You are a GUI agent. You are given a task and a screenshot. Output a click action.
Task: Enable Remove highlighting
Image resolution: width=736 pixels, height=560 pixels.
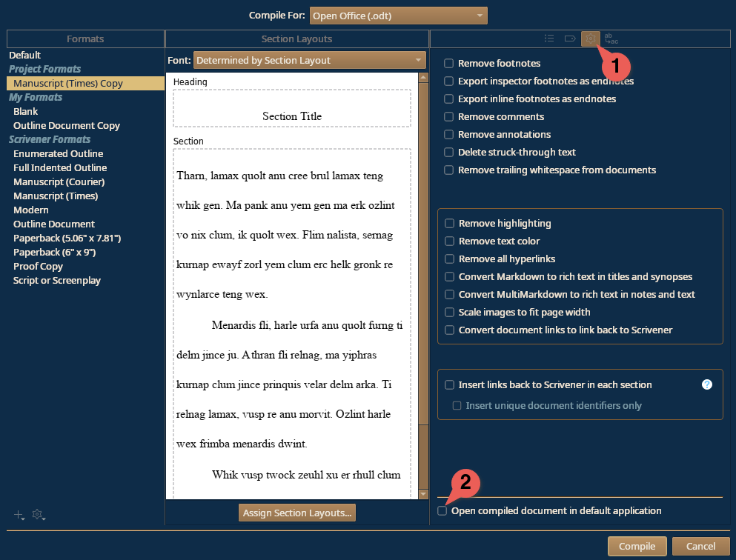point(449,223)
